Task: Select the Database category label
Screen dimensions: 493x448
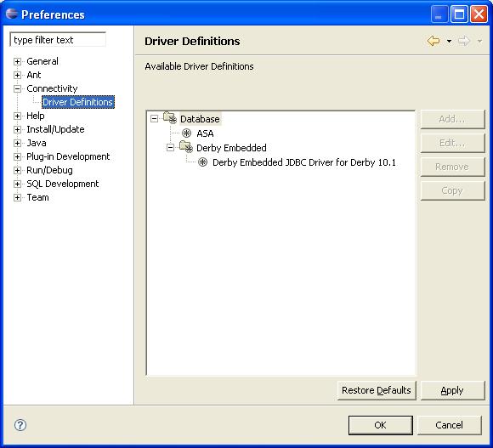Action: coord(200,119)
